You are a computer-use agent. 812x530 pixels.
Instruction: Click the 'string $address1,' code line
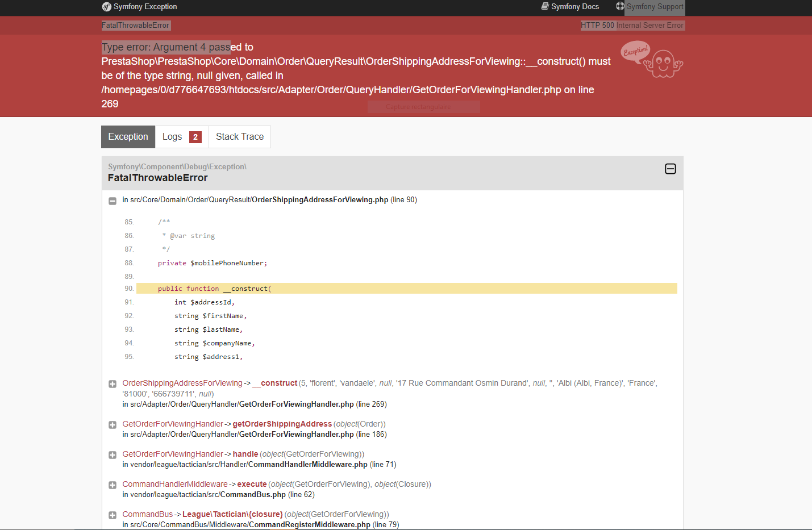pyautogui.click(x=209, y=357)
